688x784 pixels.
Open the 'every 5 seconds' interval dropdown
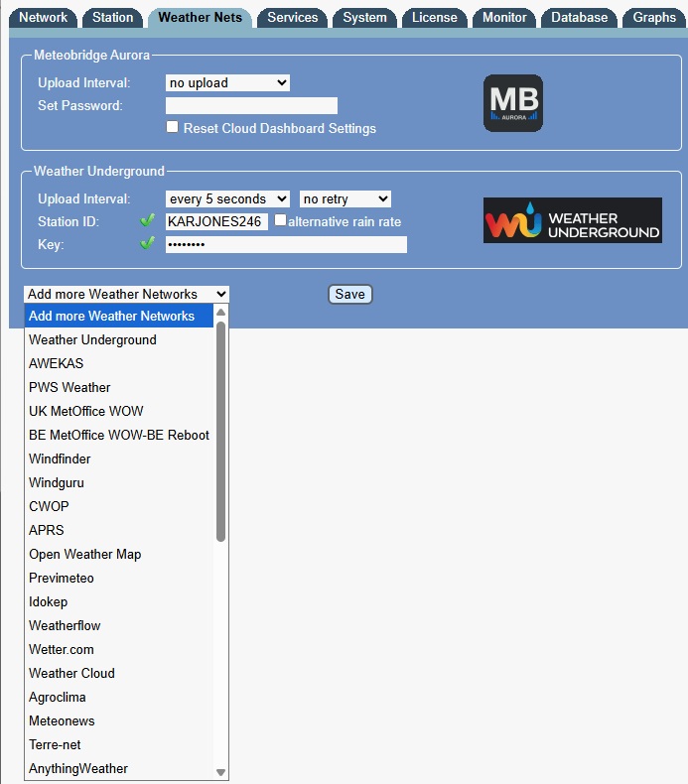[227, 199]
